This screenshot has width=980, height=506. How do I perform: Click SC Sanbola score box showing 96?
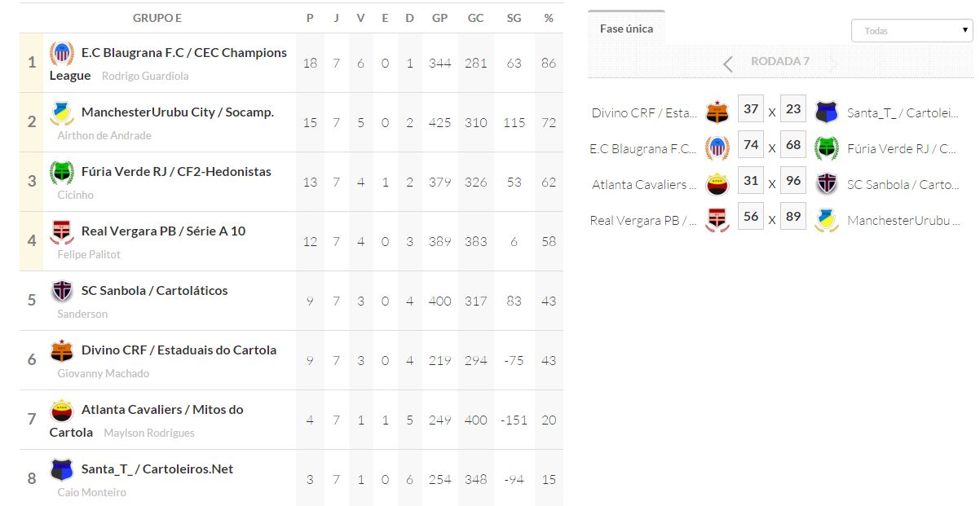[793, 181]
